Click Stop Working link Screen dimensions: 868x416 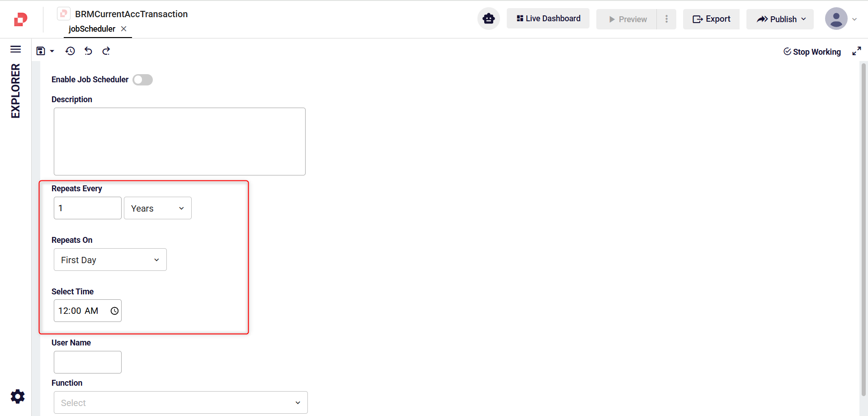coord(812,52)
